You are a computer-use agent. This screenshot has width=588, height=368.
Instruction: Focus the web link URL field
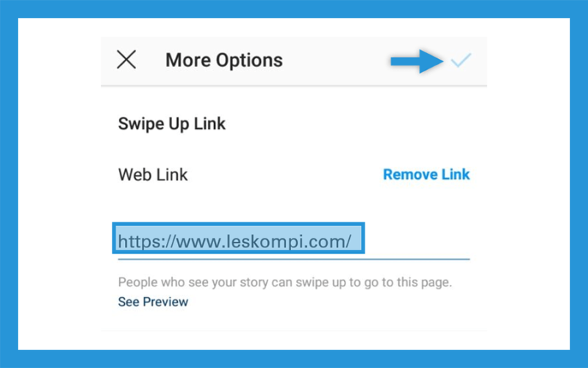(x=293, y=241)
